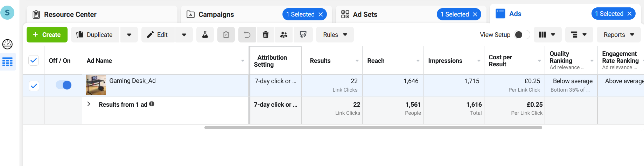Click the A/B test flask icon
This screenshot has height=166, width=644.
point(205,35)
